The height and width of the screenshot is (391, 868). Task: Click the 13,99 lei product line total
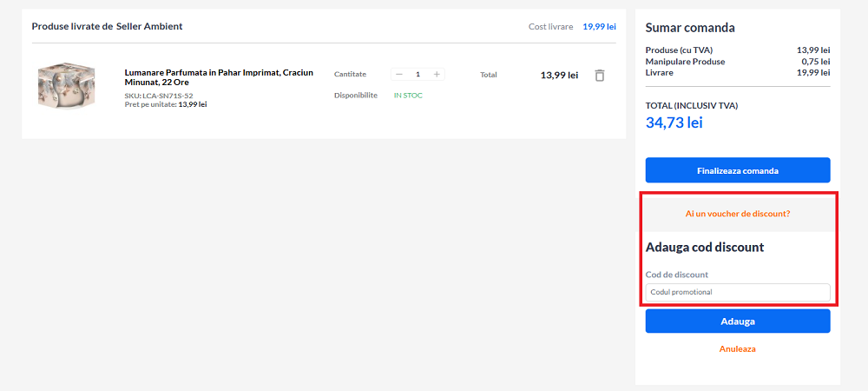tap(559, 76)
